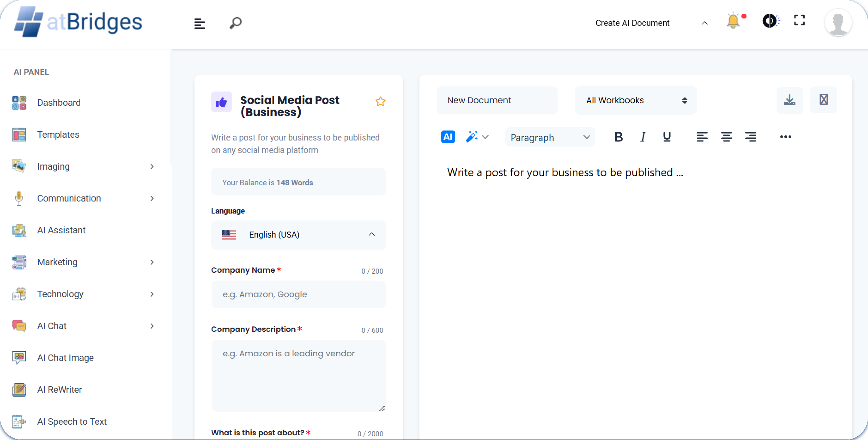
Task: Enter fullscreen mode icon
Action: point(799,20)
